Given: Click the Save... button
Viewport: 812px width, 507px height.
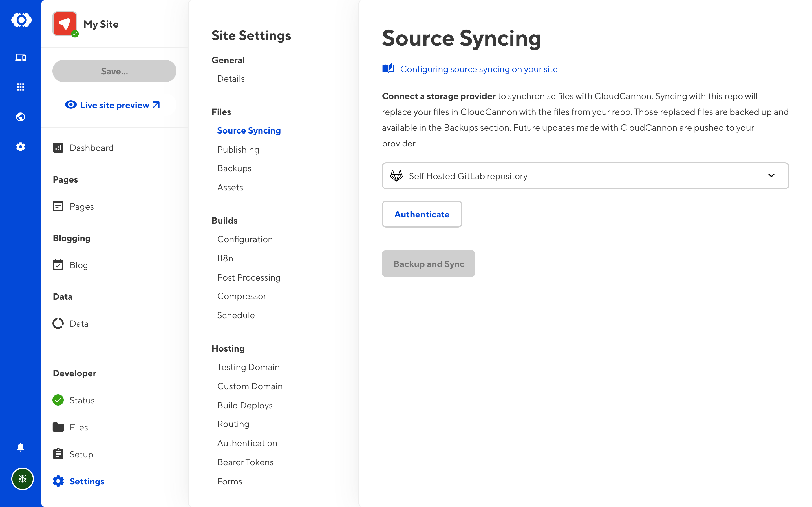Looking at the screenshot, I should pyautogui.click(x=114, y=71).
